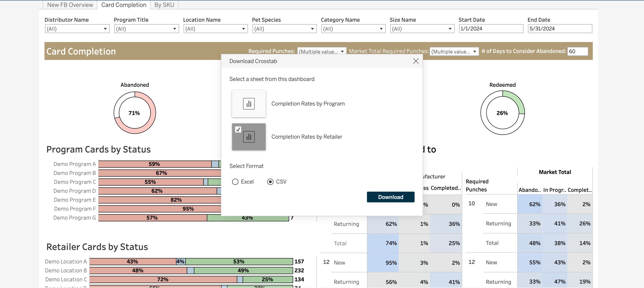
Task: Close the Download Crosstab dialog
Action: 415,61
